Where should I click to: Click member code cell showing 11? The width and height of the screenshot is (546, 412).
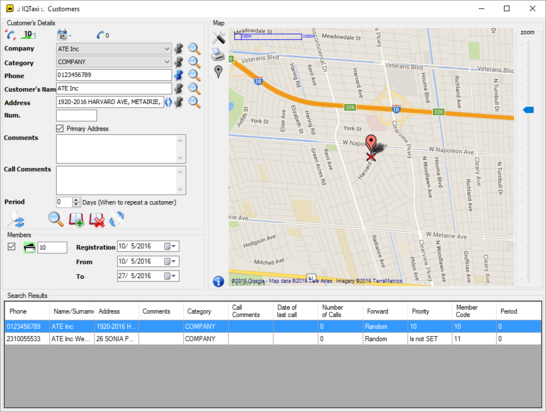point(474,339)
